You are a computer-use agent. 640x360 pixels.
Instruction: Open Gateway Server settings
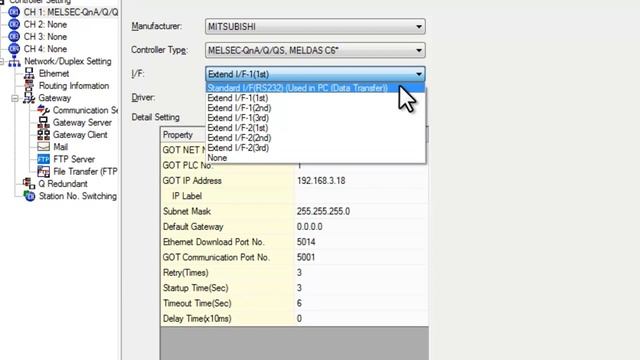[x=82, y=122]
